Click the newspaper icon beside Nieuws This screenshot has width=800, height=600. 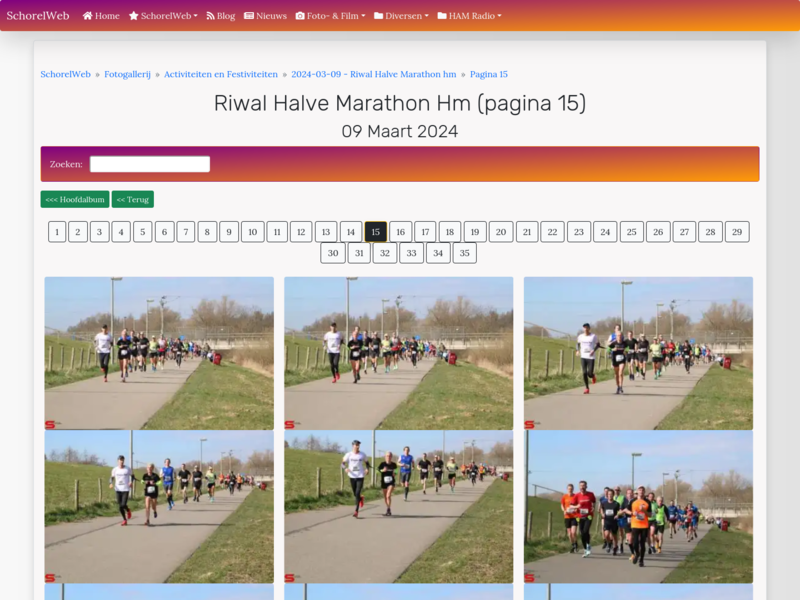249,16
